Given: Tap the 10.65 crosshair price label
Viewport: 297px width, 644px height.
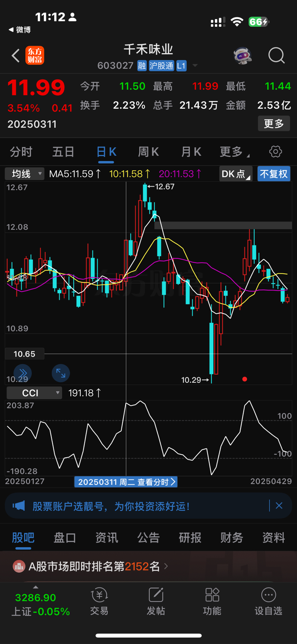Looking at the screenshot, I should tap(24, 354).
